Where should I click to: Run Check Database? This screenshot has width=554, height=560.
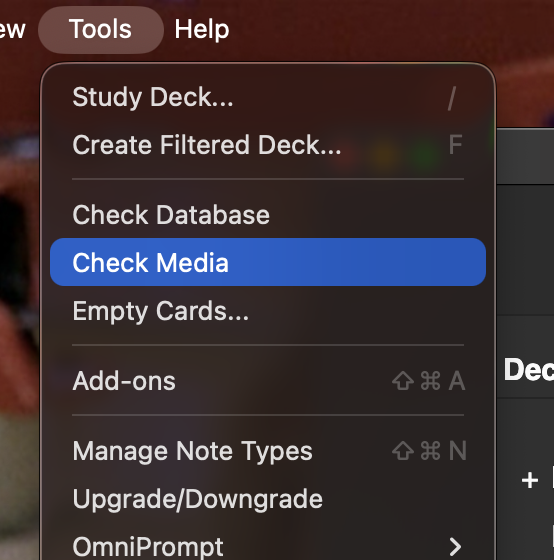click(268, 215)
